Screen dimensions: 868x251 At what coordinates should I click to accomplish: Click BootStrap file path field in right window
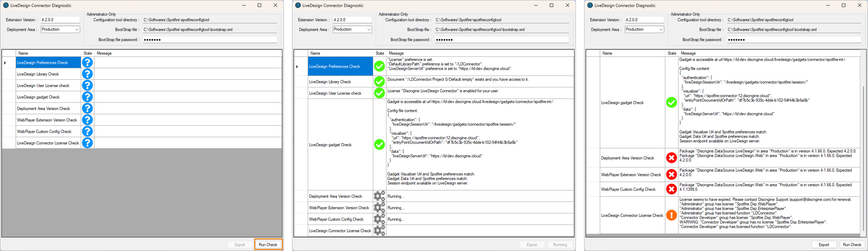coord(794,30)
